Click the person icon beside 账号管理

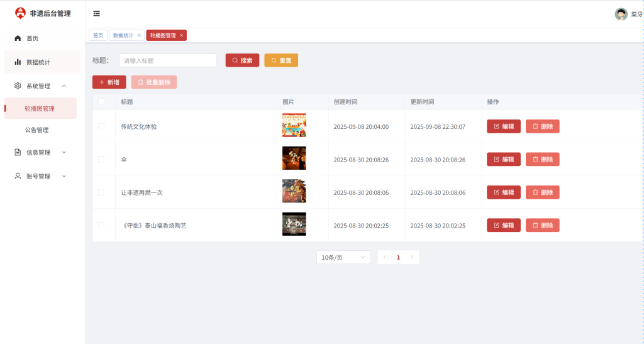tap(18, 176)
